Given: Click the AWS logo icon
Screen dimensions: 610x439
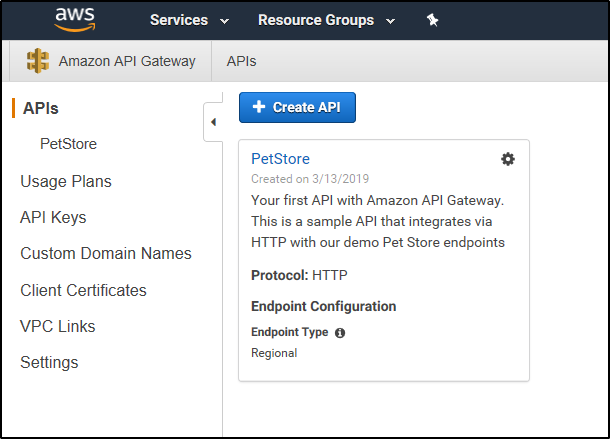Looking at the screenshot, I should click(x=75, y=19).
